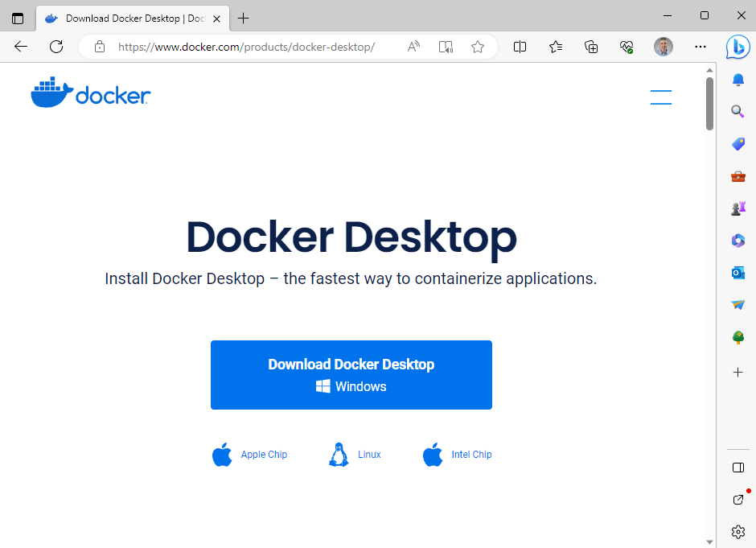
Task: Click the 'Install Docker Desktop' tagline text
Action: pyautogui.click(x=351, y=278)
